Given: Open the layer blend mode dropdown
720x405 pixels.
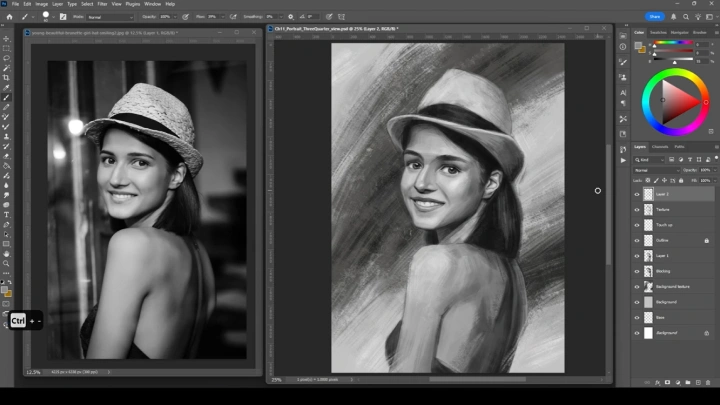Looking at the screenshot, I should click(x=655, y=170).
